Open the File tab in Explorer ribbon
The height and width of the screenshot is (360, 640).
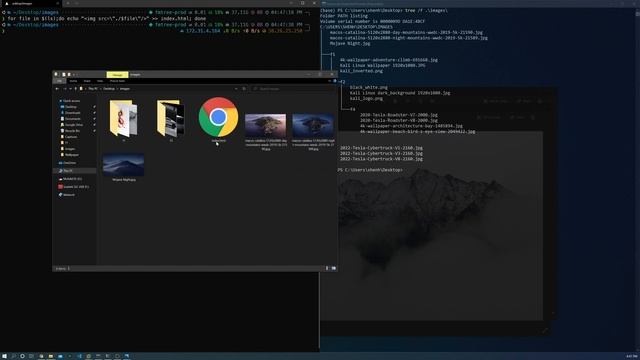pyautogui.click(x=59, y=81)
